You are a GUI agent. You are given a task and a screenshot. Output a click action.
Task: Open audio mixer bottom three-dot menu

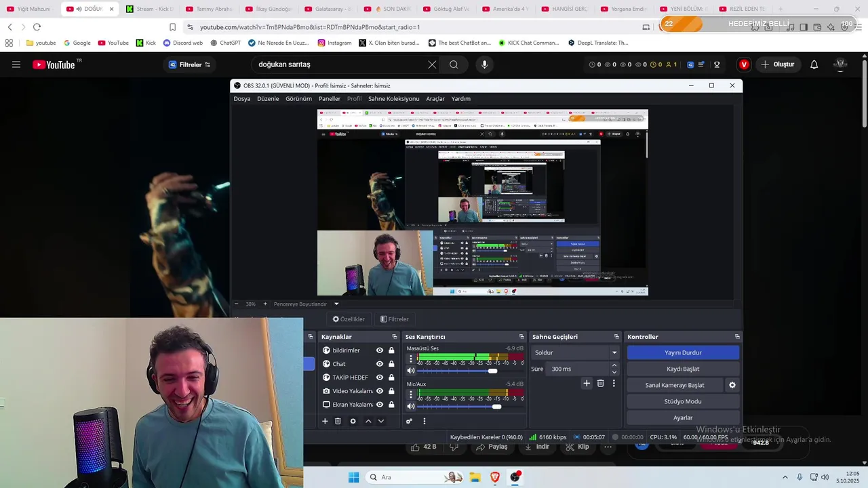click(425, 421)
